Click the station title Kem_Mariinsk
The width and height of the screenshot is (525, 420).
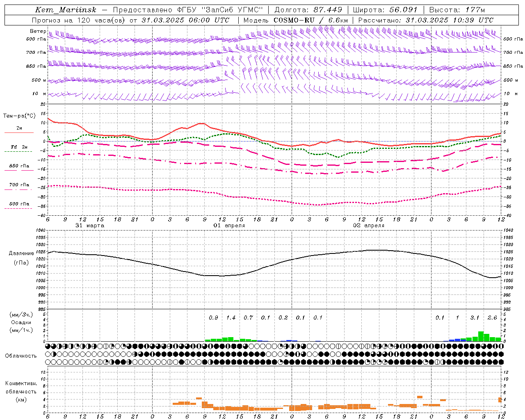point(66,10)
